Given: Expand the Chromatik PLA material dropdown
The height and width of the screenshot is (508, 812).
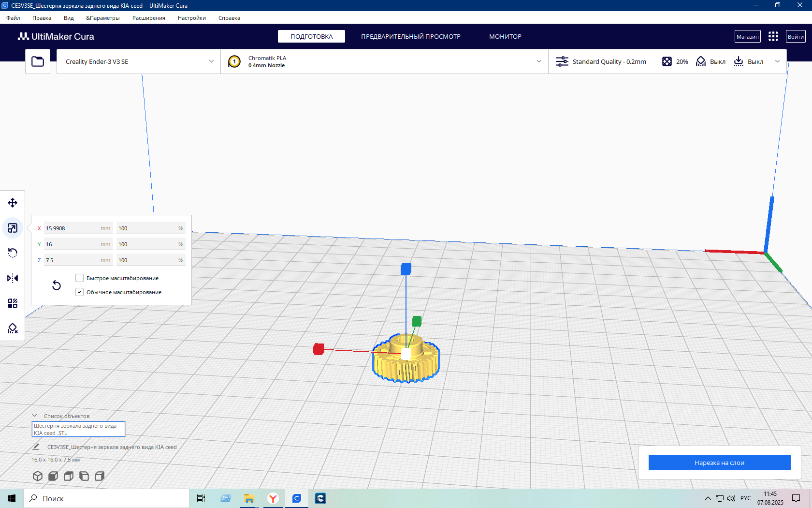Looking at the screenshot, I should (385, 61).
